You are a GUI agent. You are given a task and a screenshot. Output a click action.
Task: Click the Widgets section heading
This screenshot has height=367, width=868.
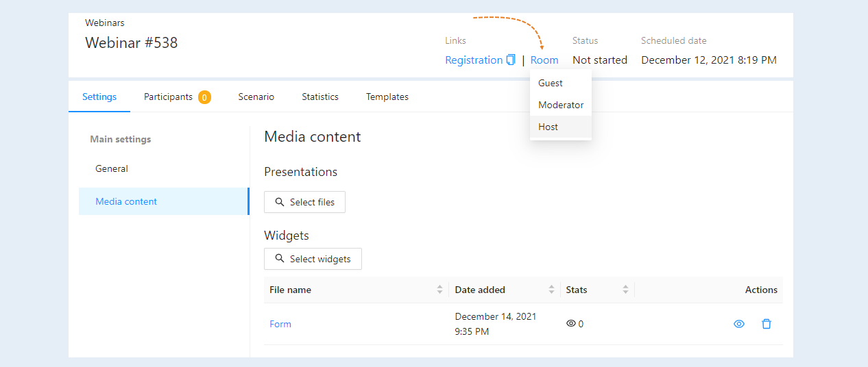tap(287, 236)
